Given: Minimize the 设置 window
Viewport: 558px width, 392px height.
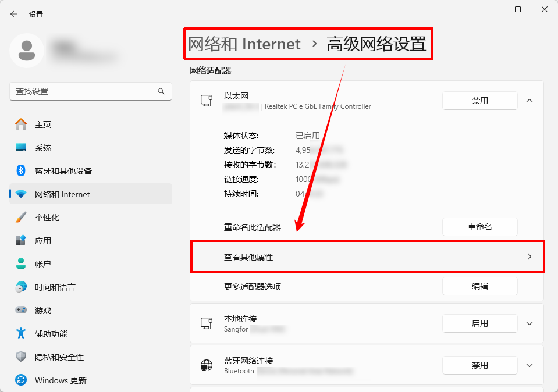Looking at the screenshot, I should 491,9.
